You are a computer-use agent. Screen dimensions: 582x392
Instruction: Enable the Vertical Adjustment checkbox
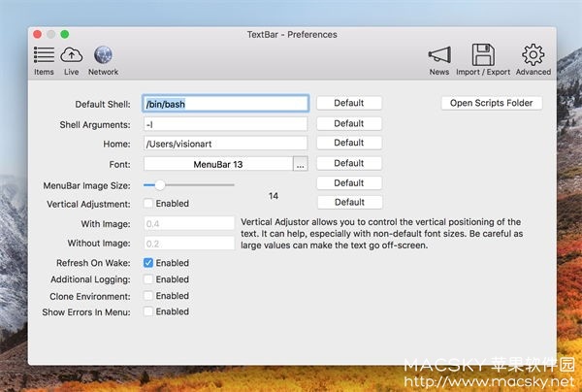(148, 203)
